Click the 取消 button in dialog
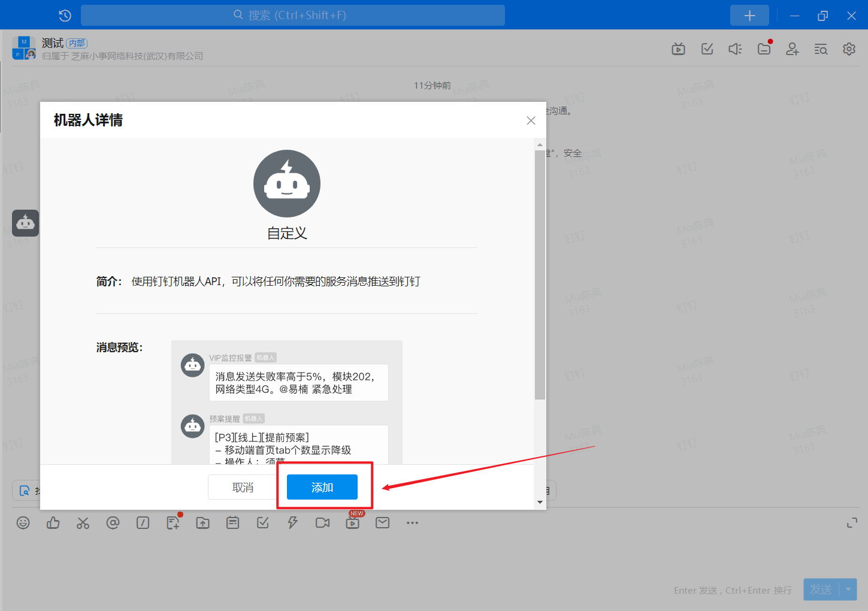Viewport: 868px width, 611px height. [243, 487]
